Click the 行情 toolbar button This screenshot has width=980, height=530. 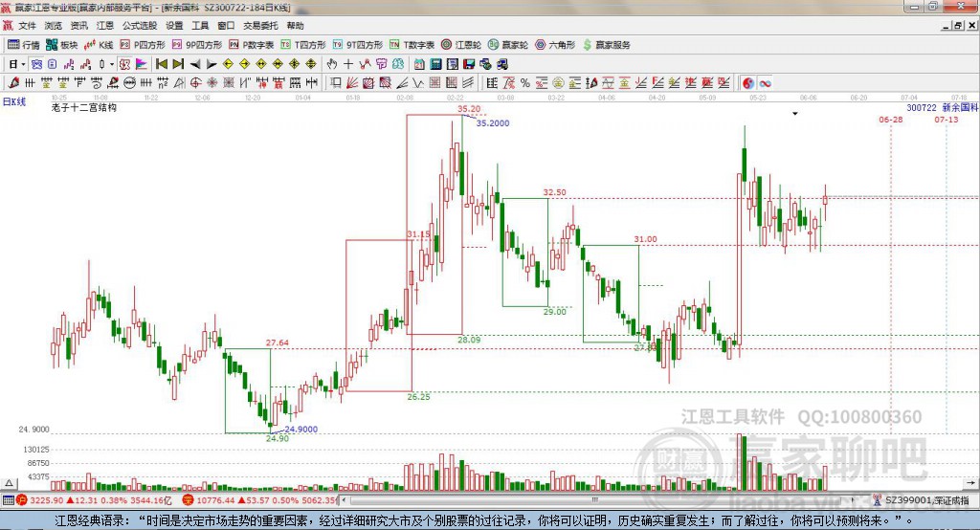24,45
